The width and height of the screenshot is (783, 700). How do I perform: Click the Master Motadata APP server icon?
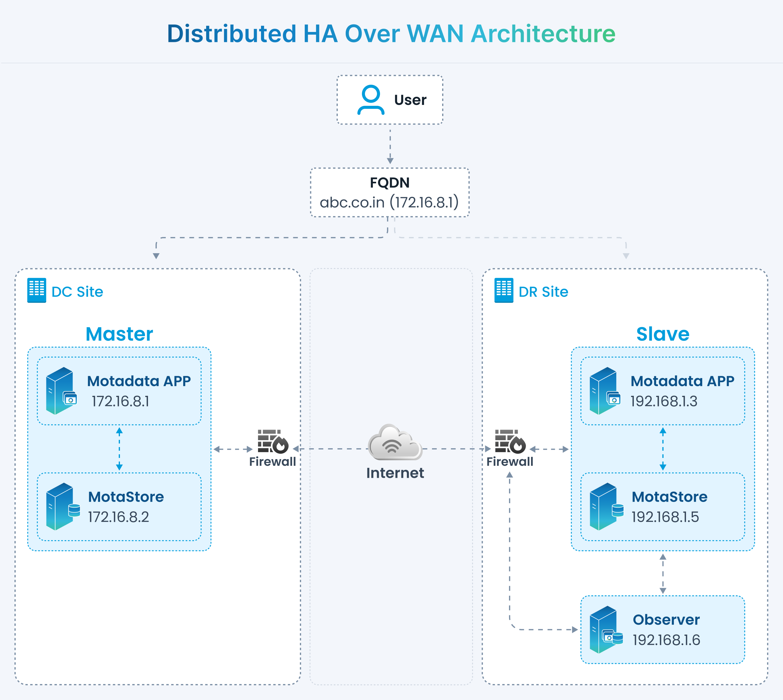click(x=61, y=391)
